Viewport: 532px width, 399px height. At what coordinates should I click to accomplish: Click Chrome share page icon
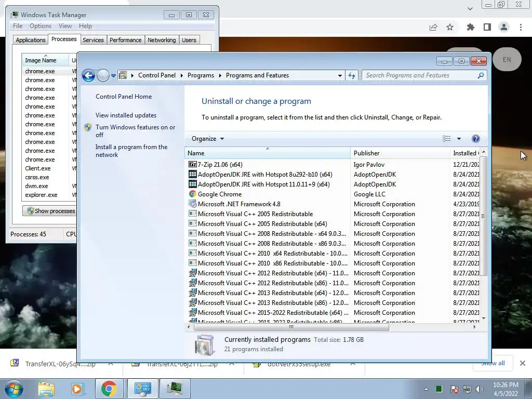point(433,27)
